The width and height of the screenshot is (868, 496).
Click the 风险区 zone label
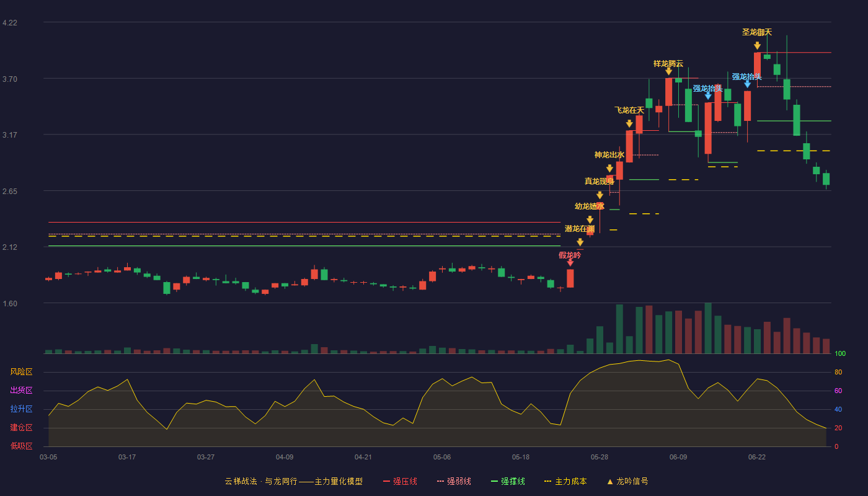click(21, 372)
